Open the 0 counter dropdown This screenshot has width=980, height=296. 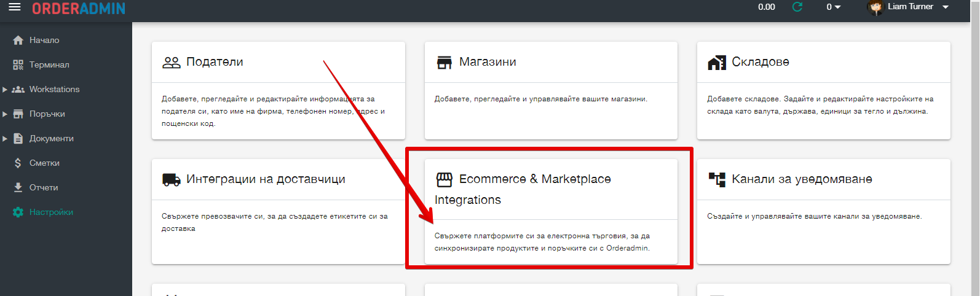[x=833, y=7]
